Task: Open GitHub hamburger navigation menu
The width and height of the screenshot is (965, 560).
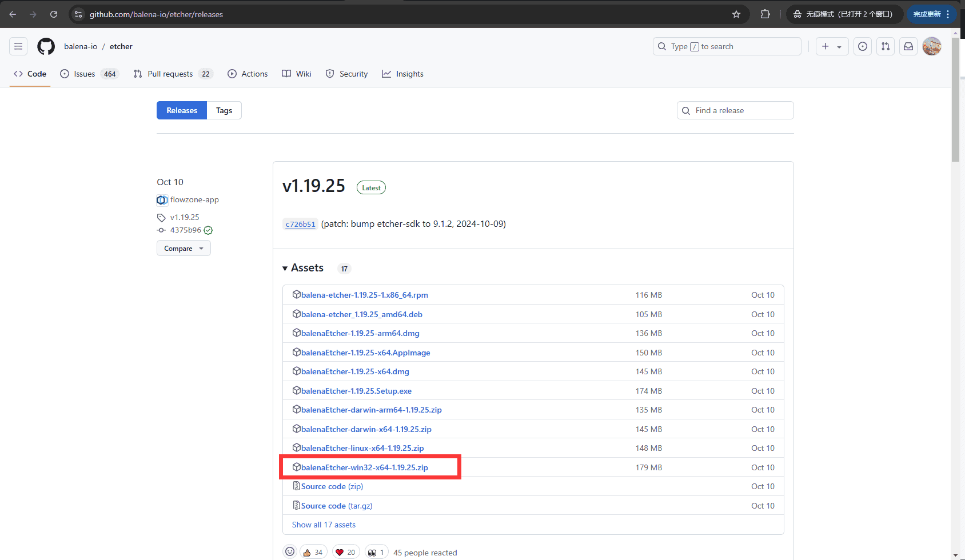Action: (x=18, y=46)
